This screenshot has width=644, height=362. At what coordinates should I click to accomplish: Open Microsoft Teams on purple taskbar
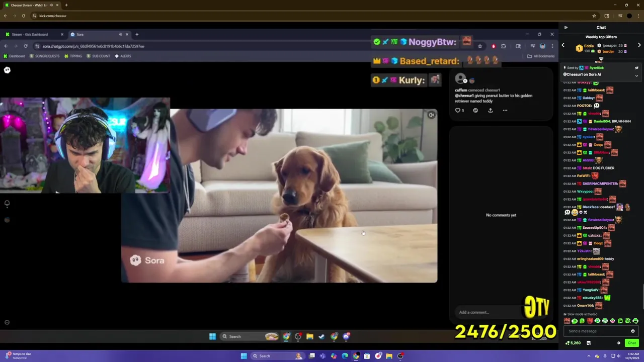(x=322, y=356)
